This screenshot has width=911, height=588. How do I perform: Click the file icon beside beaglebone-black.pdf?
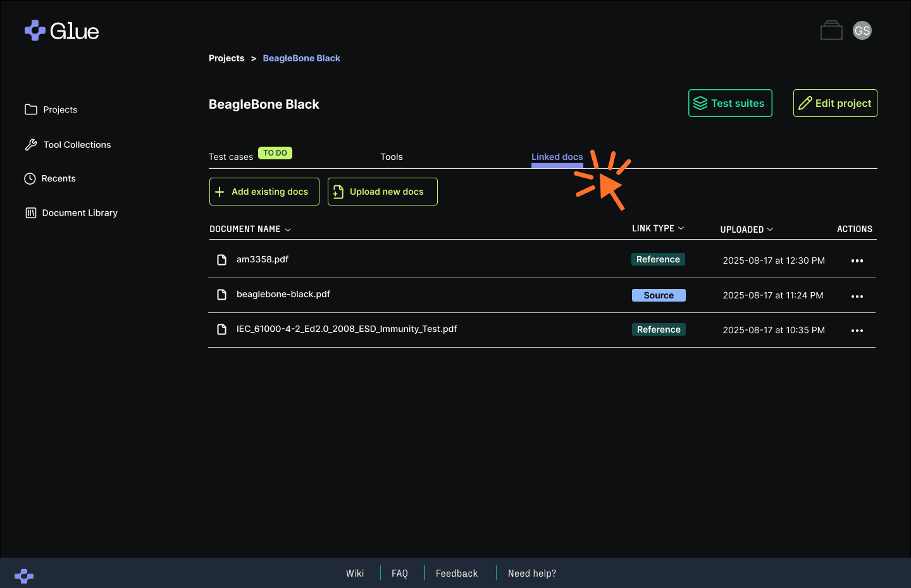pyautogui.click(x=221, y=295)
